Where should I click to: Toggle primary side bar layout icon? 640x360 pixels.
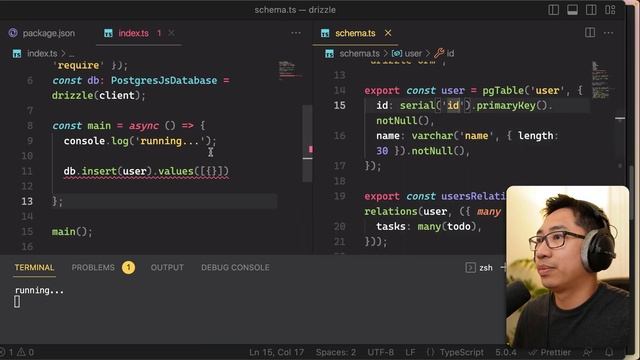tap(553, 10)
